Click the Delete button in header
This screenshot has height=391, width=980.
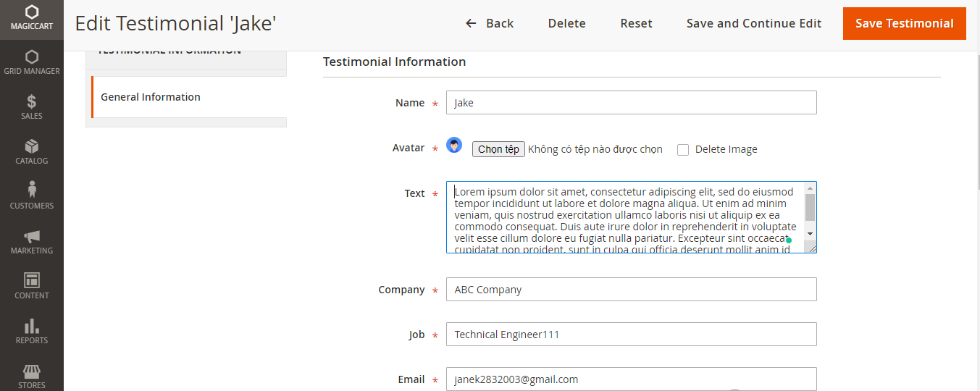(x=566, y=24)
